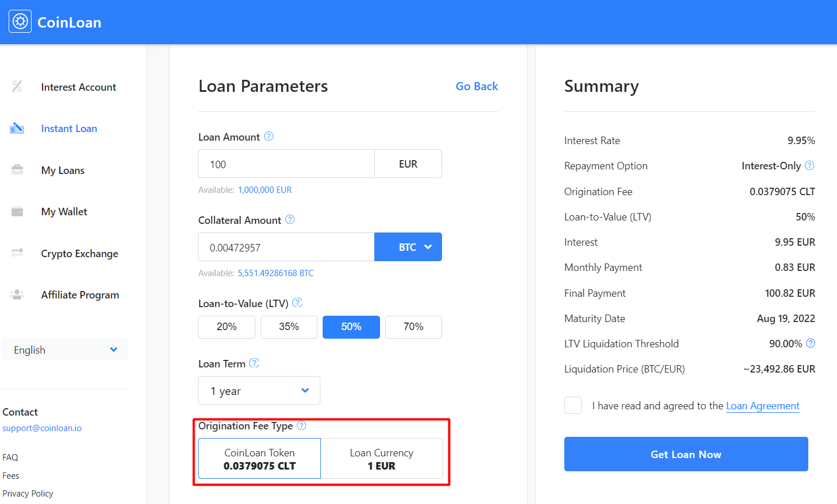Go to Instant Loan section
The image size is (837, 504).
69,129
